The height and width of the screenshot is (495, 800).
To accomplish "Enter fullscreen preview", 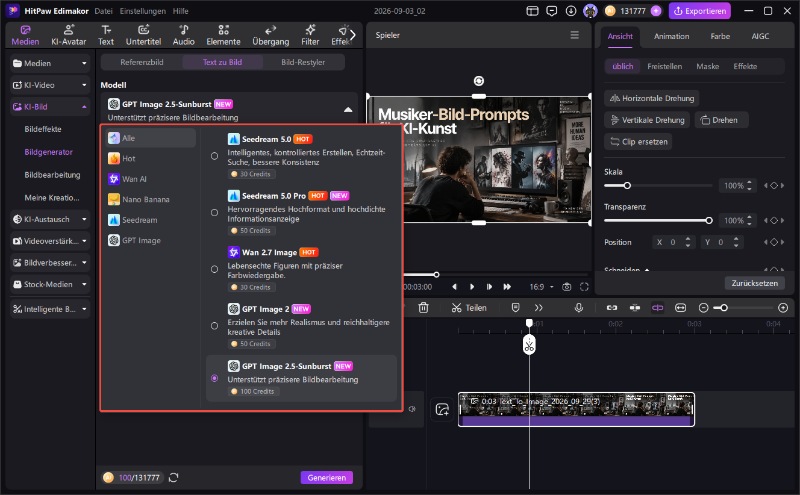I will (584, 287).
